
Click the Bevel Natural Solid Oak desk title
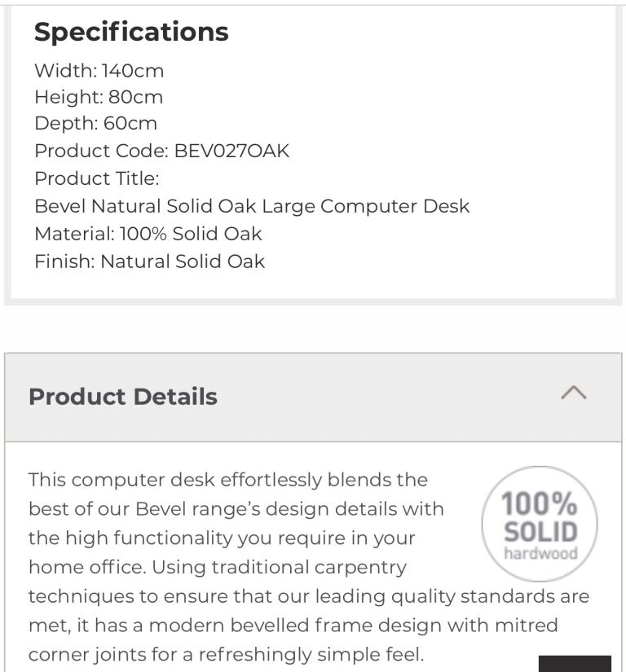[x=252, y=206]
